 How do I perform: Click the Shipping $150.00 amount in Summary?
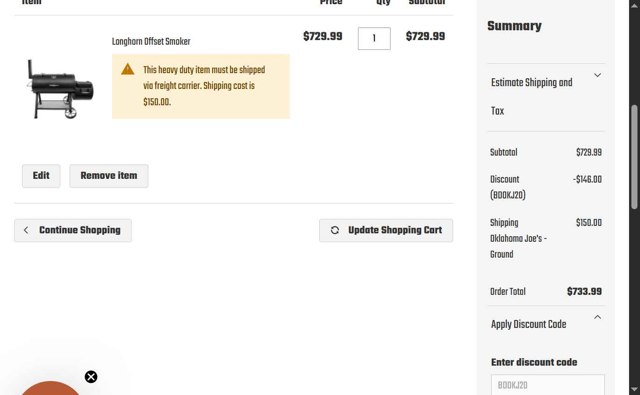click(x=589, y=223)
